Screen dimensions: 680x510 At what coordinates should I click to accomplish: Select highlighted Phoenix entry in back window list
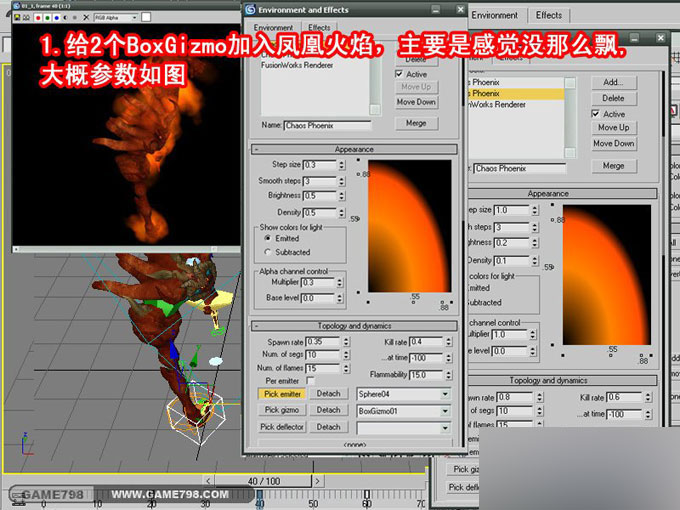(x=516, y=93)
